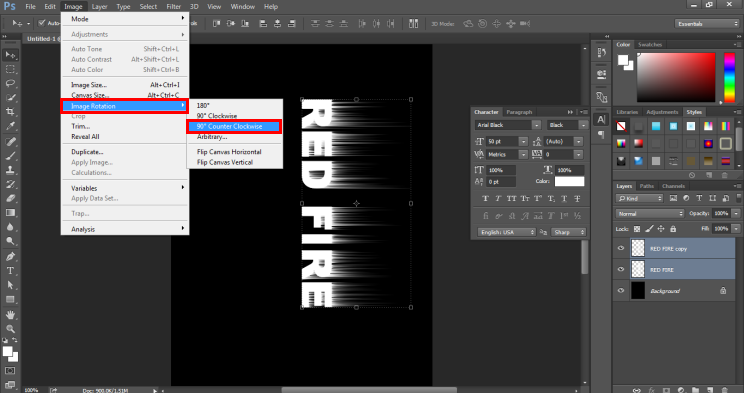Hide the RED FIRE layer
744x393 pixels.
[x=621, y=269]
